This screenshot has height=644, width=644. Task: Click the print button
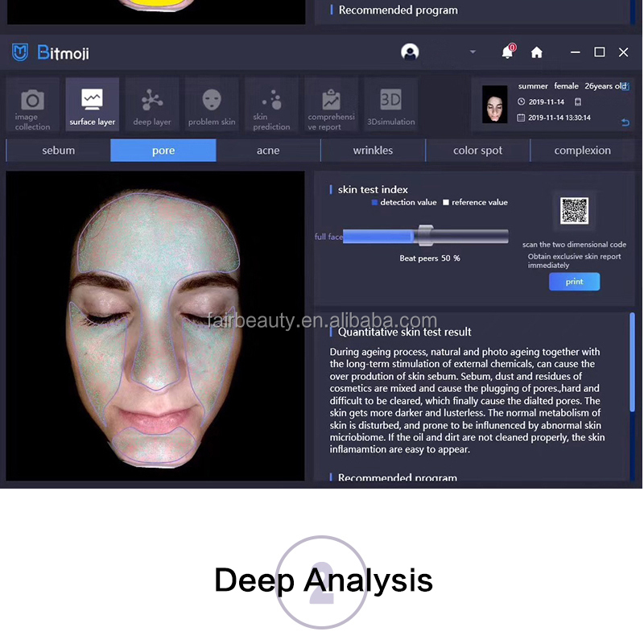(x=574, y=281)
